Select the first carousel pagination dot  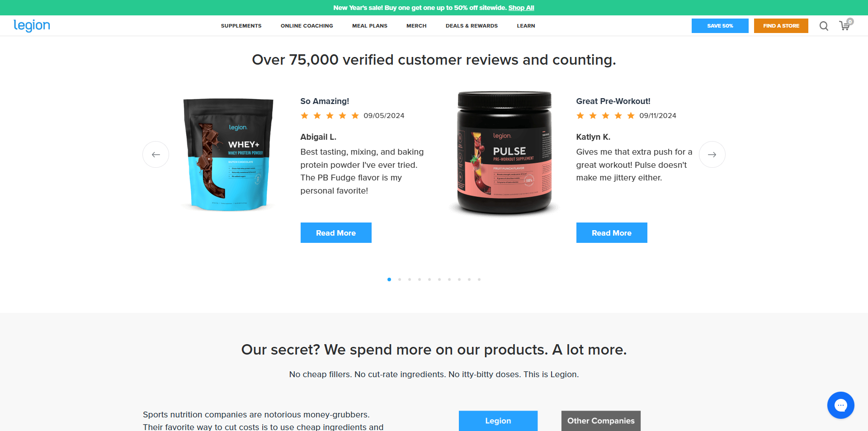click(x=389, y=279)
